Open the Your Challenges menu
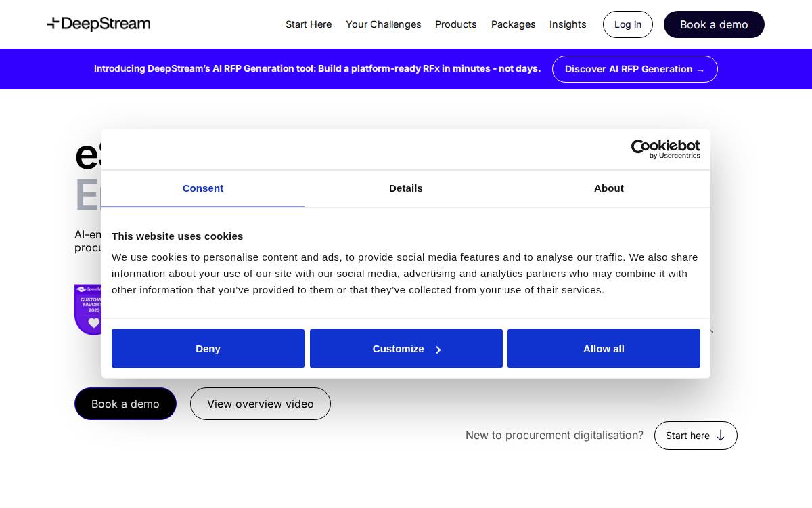This screenshot has height=508, width=812. coord(384,24)
